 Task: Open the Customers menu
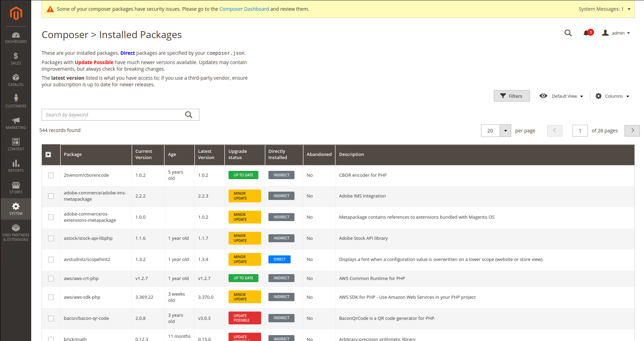pos(16,102)
